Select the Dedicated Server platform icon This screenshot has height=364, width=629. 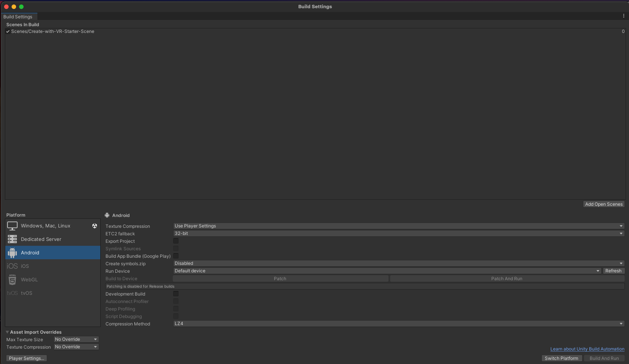coord(12,239)
